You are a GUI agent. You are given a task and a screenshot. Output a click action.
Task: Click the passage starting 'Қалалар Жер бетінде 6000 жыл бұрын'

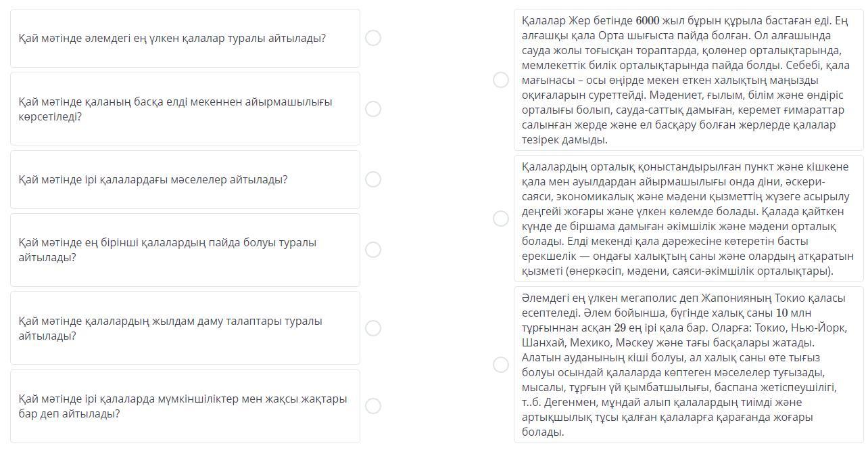click(688, 80)
